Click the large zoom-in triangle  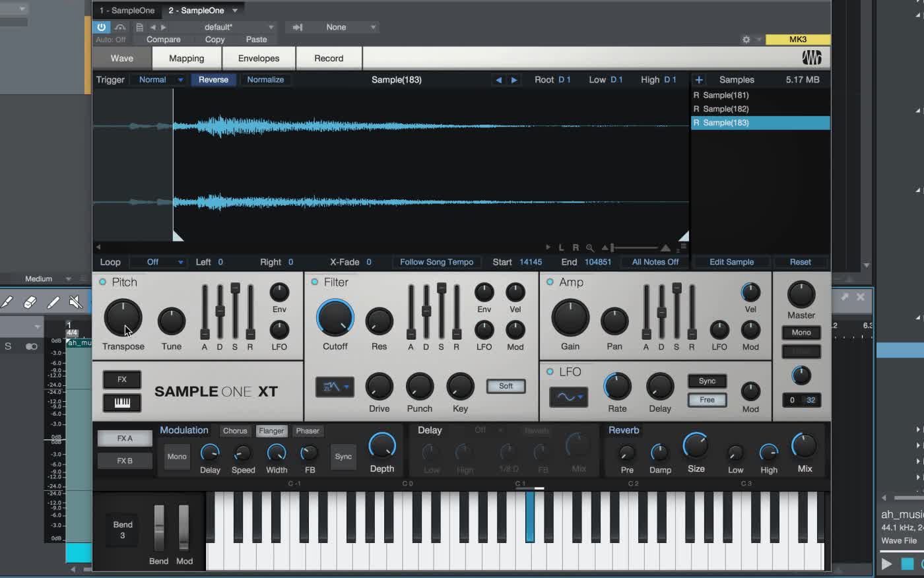pos(665,248)
